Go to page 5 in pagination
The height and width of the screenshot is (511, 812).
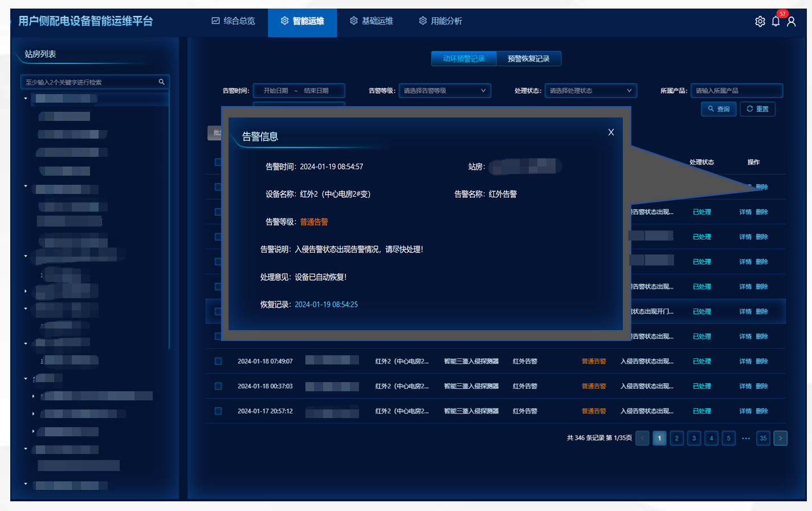[x=728, y=438]
